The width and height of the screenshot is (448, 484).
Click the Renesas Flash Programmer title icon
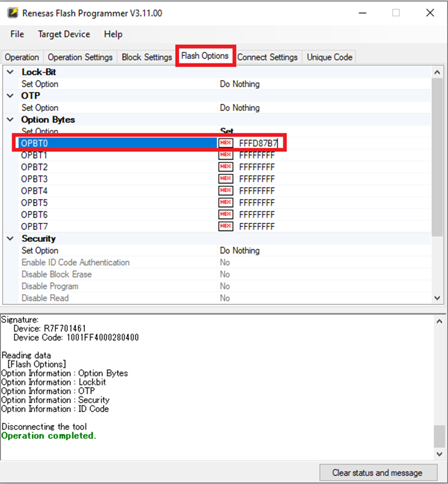[12, 13]
